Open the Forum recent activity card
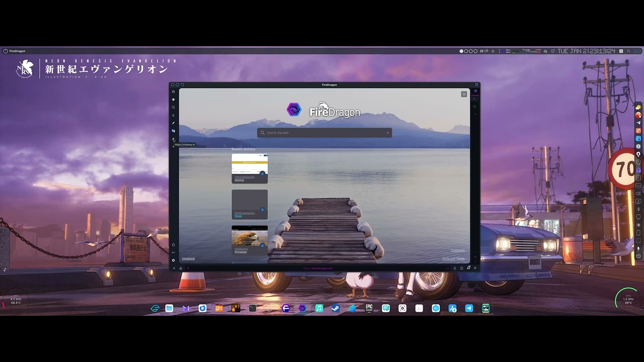This screenshot has width=644, height=362. [x=250, y=204]
